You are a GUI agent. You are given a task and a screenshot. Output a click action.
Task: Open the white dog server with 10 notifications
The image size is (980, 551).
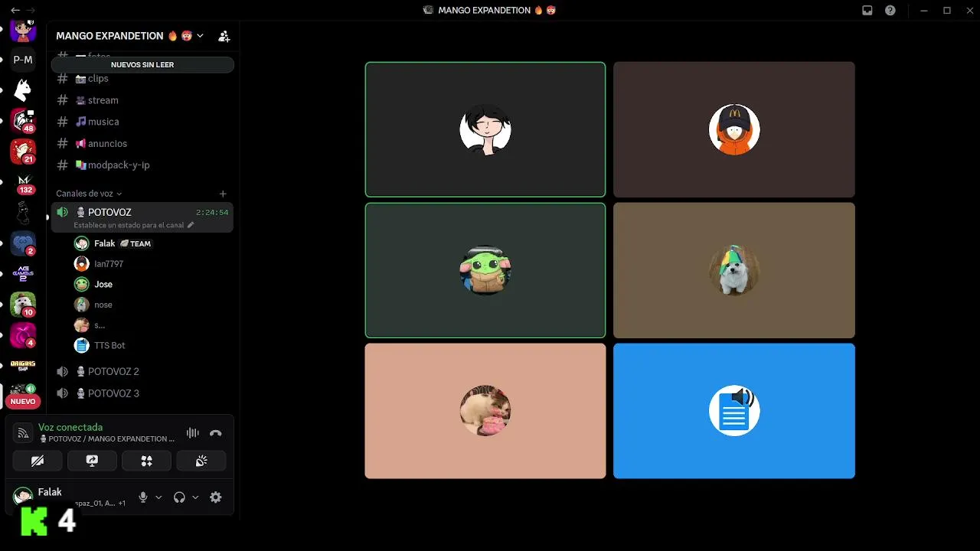pos(23,305)
